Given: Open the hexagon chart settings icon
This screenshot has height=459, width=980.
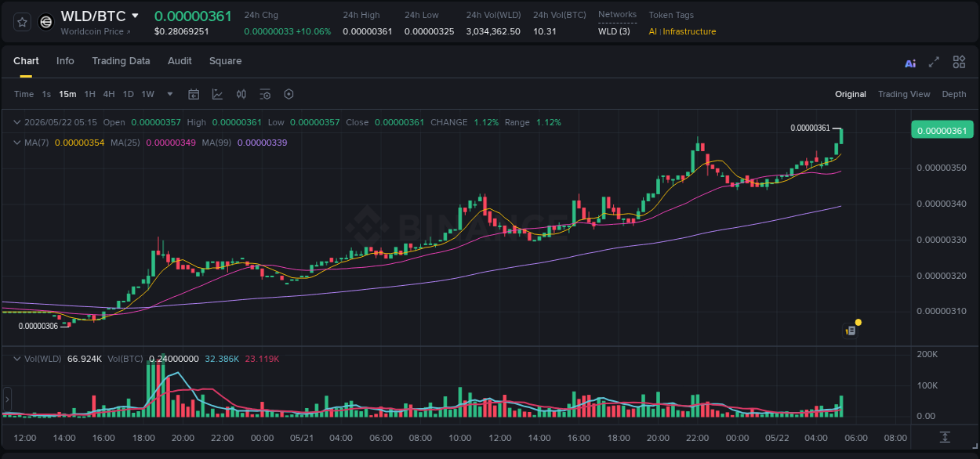Looking at the screenshot, I should (289, 94).
